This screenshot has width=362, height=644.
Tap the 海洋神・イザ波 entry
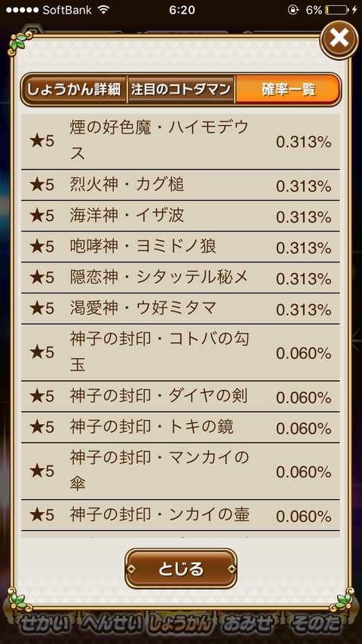pos(180,216)
